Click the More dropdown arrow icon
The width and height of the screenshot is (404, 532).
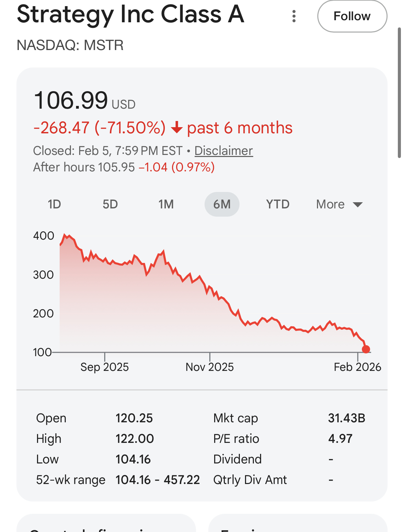(357, 205)
